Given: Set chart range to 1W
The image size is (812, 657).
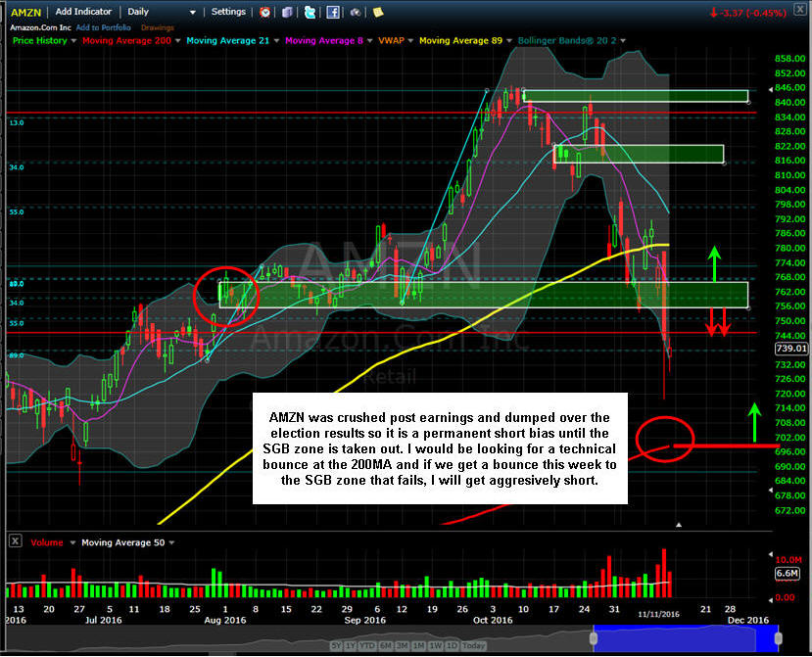Looking at the screenshot, I should coord(436,645).
